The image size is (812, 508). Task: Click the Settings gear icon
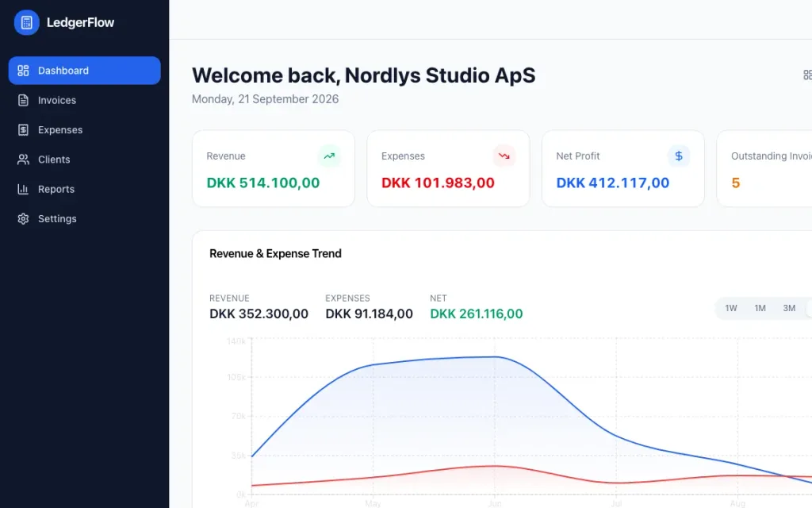pos(23,219)
